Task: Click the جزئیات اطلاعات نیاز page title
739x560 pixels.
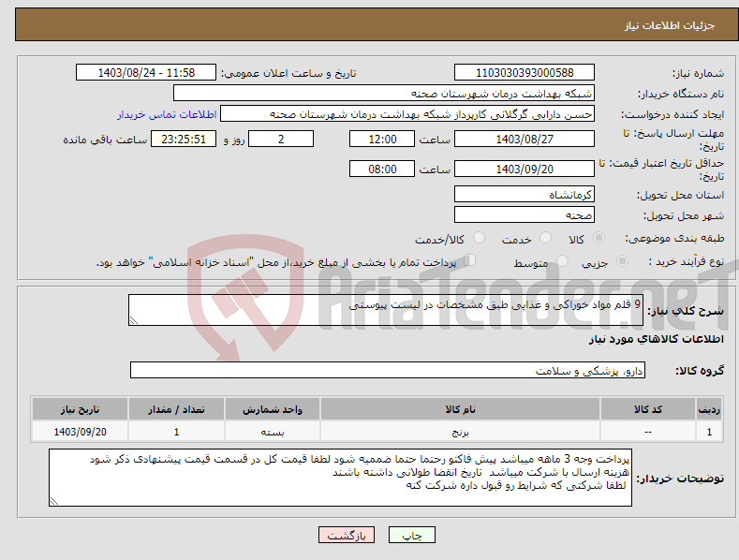Action: (670, 25)
